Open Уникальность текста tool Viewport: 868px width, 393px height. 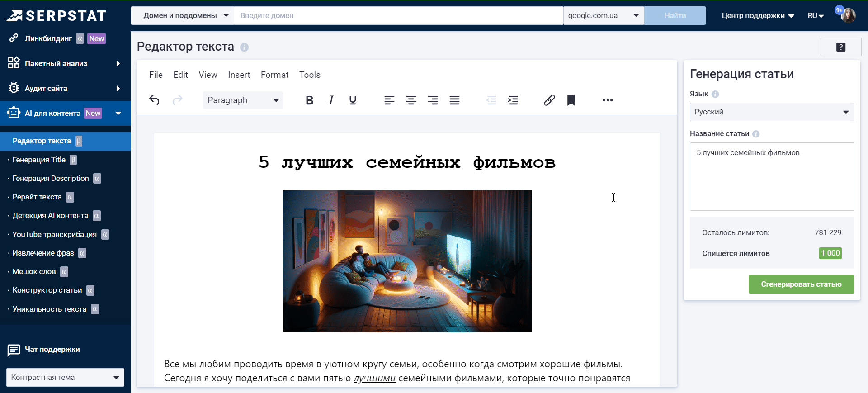49,309
